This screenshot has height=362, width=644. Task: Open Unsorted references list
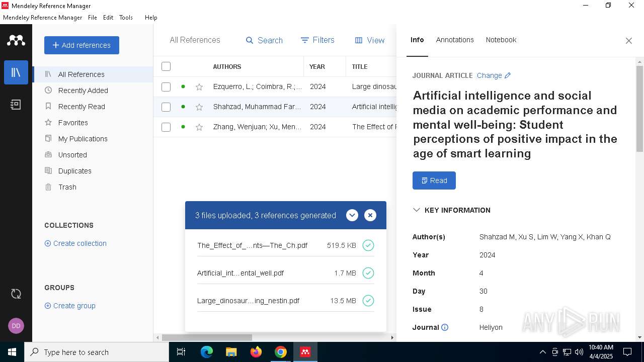tap(93, 155)
